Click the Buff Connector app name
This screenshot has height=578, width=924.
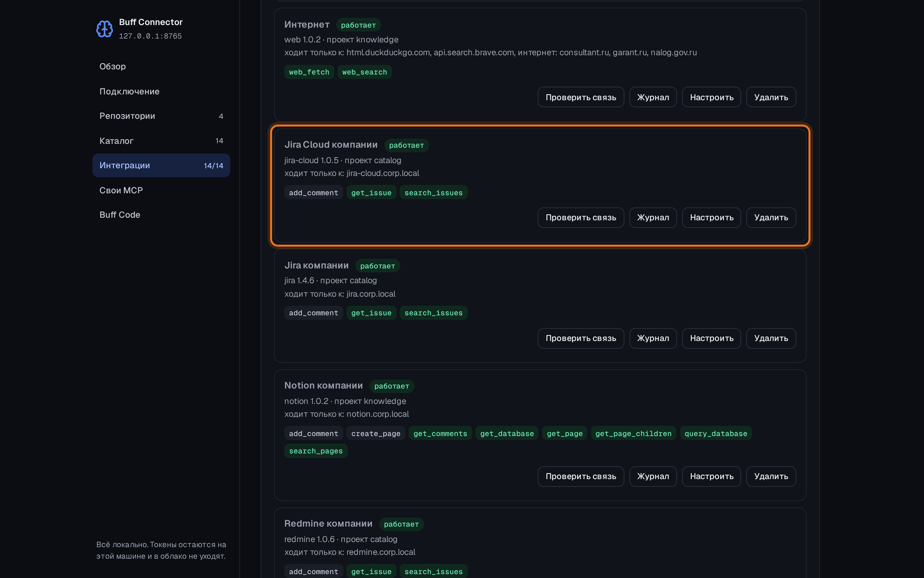point(151,22)
